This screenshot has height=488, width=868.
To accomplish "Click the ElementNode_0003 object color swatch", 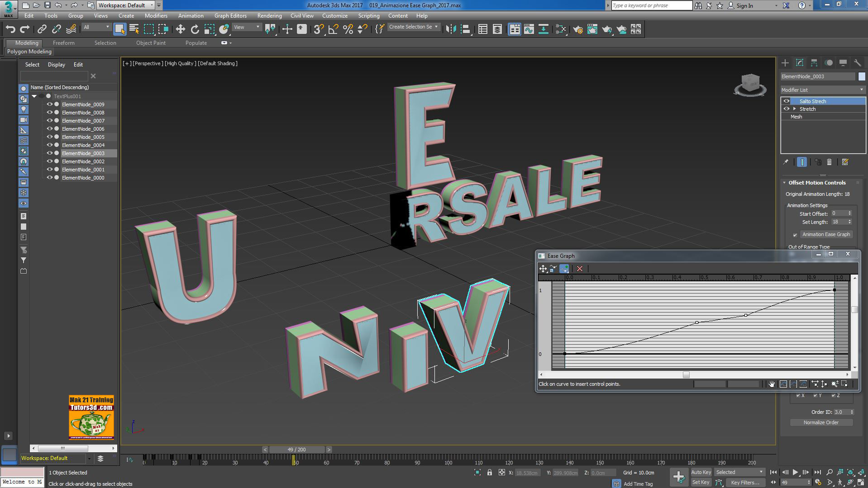I will coord(862,76).
